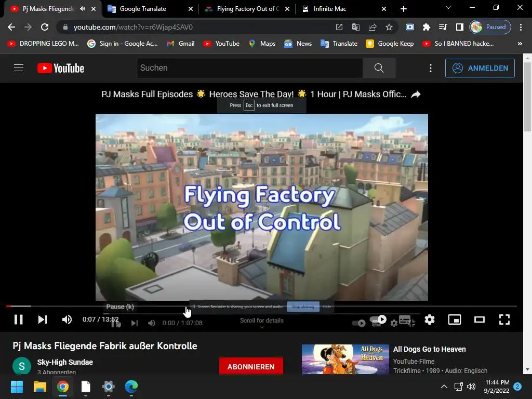Switch to Flying Factory Out of C tab
Image resolution: width=532 pixels, height=399 pixels.
(x=247, y=9)
